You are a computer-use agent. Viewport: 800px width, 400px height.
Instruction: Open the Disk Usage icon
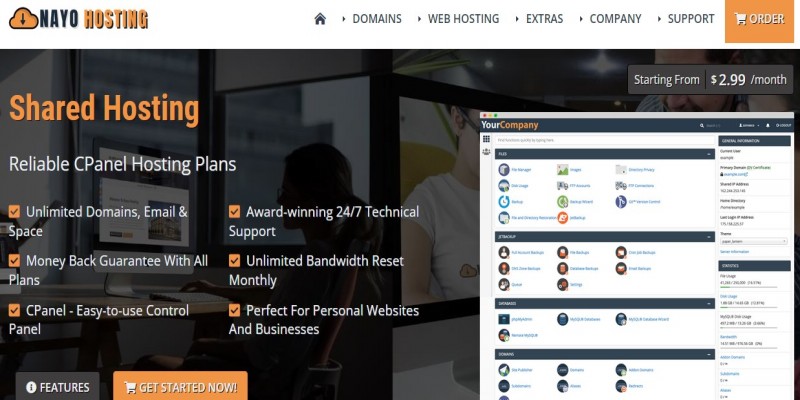coord(504,186)
